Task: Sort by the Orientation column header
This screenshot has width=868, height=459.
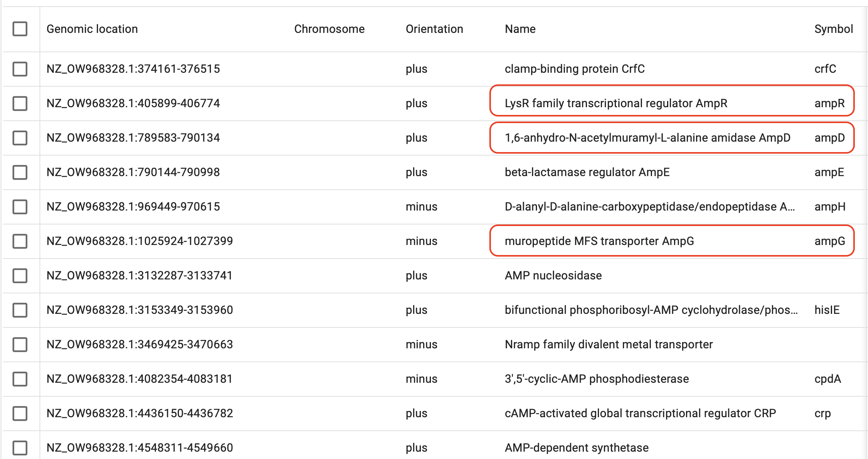Action: (x=434, y=29)
